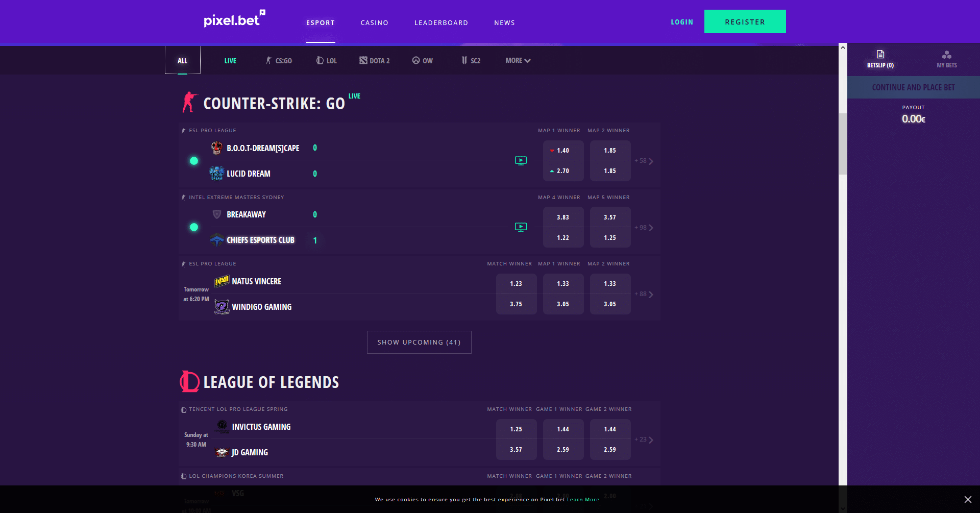980x513 pixels.
Task: Open the NEWS page
Action: 504,23
